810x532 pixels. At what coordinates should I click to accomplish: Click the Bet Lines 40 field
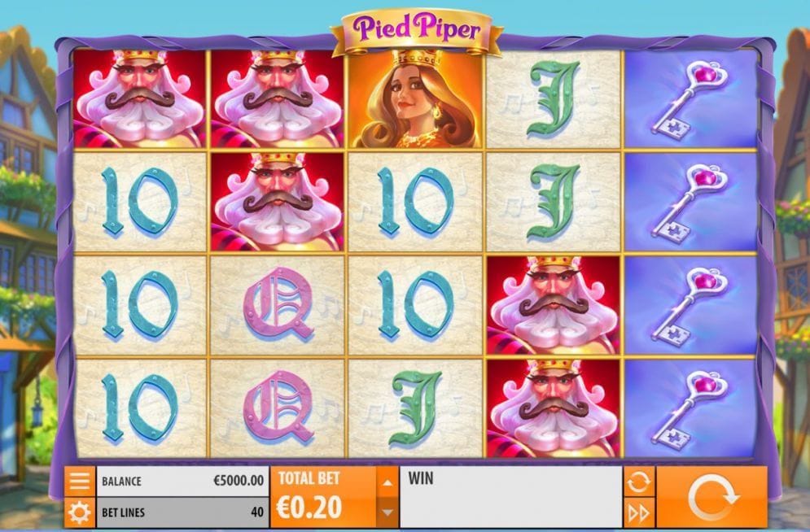tap(182, 512)
